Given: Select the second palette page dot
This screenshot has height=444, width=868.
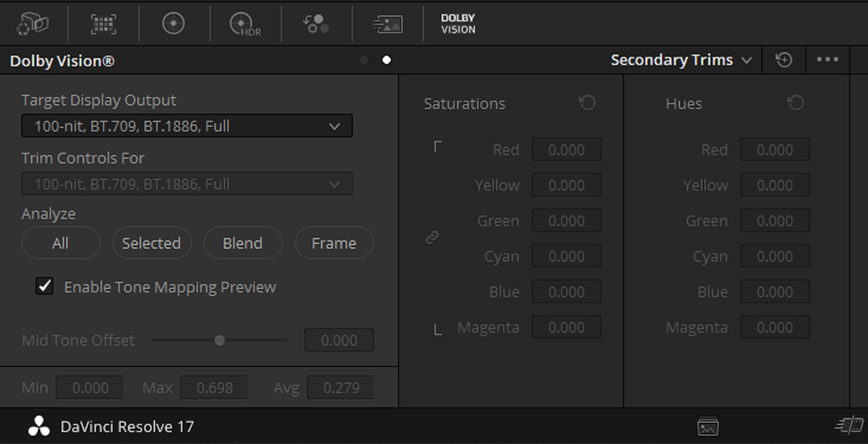Looking at the screenshot, I should click(387, 60).
